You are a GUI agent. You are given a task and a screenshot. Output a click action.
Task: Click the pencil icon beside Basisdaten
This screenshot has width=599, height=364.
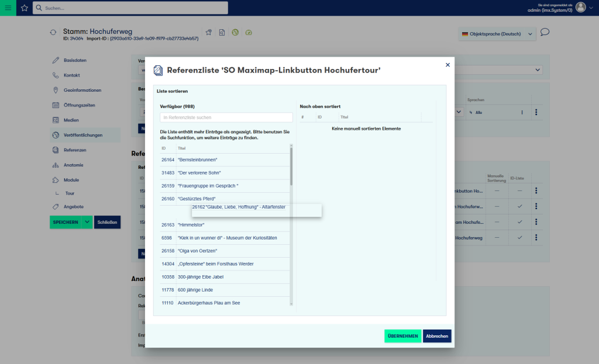pyautogui.click(x=56, y=60)
